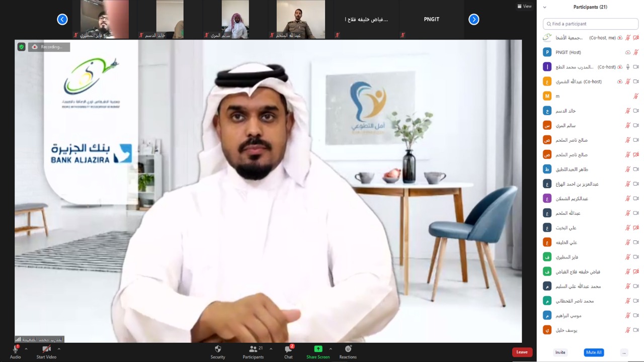Viewport: 644px width, 362px height.
Task: Show the next page of video thumbnails
Action: click(474, 19)
